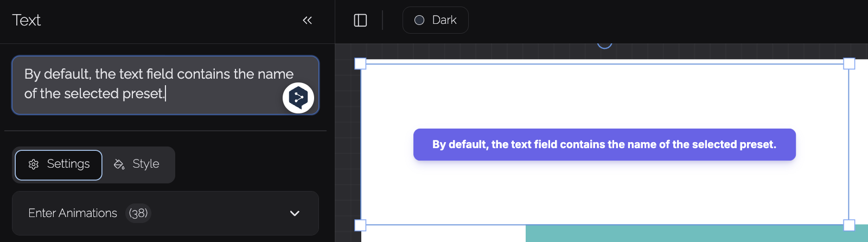Click the rotation handle above the canvas frame
868x242 pixels.
(604, 44)
